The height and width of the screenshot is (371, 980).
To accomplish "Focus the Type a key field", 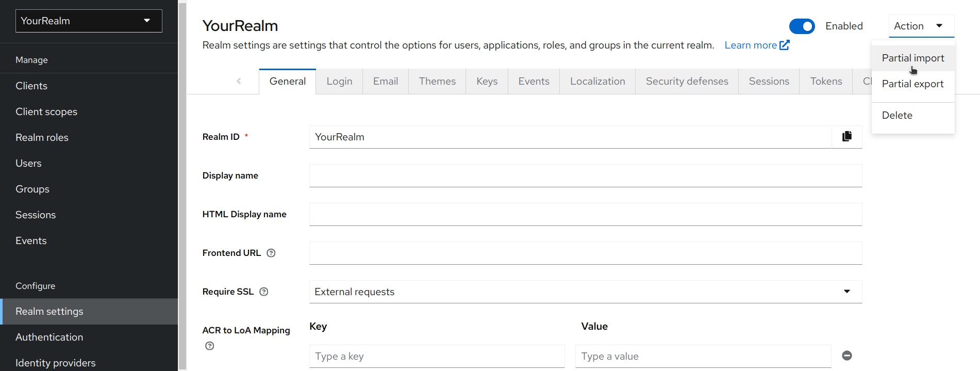I will point(437,356).
